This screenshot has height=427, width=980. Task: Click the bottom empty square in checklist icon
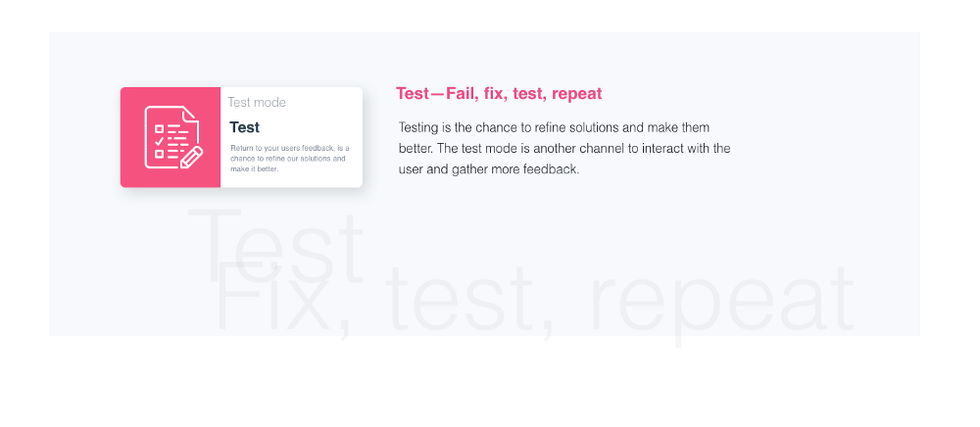(x=160, y=154)
